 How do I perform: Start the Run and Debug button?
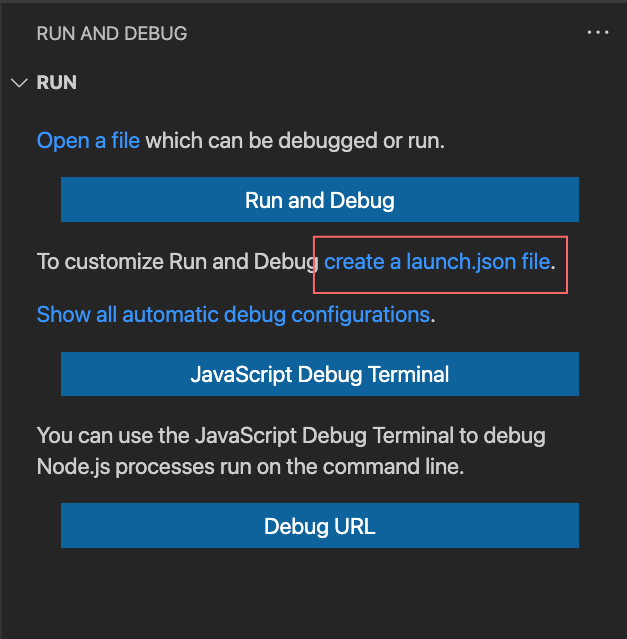320,200
